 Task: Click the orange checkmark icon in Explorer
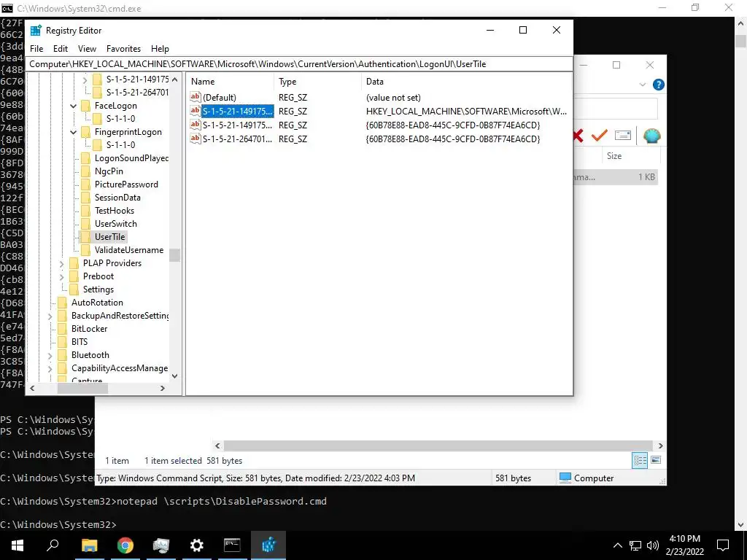tap(600, 136)
